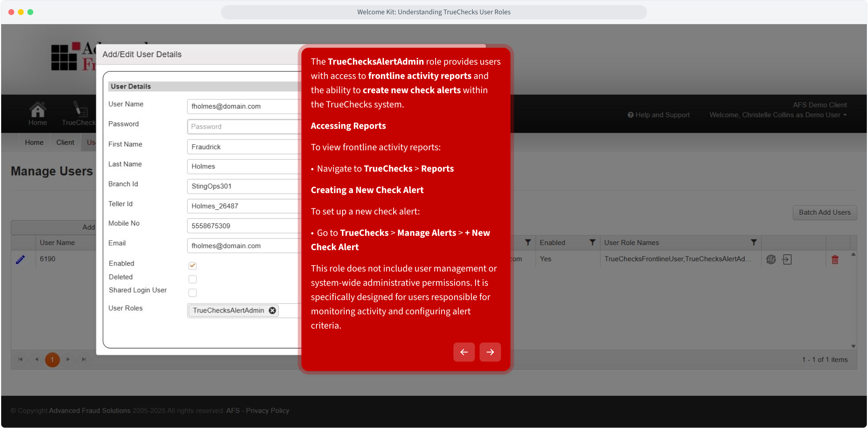The width and height of the screenshot is (868, 428).
Task: Click the Enabled column header text
Action: click(x=552, y=243)
